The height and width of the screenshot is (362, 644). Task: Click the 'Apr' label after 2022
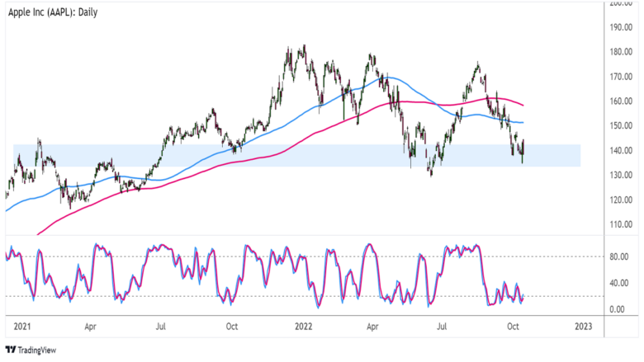(372, 327)
